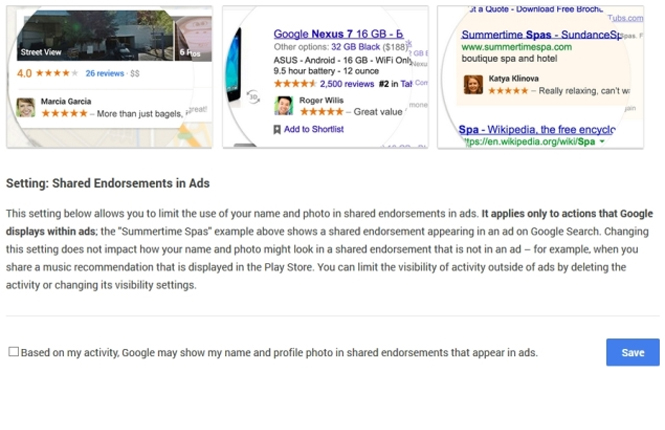This screenshot has width=665, height=430.
Task: Click Marcia Garcia's profile photo
Action: [25, 108]
